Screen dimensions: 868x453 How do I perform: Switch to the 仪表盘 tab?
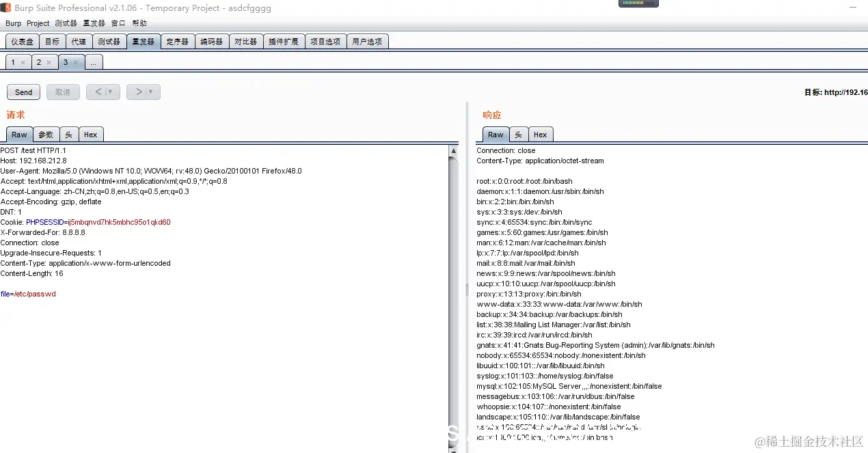coord(22,42)
